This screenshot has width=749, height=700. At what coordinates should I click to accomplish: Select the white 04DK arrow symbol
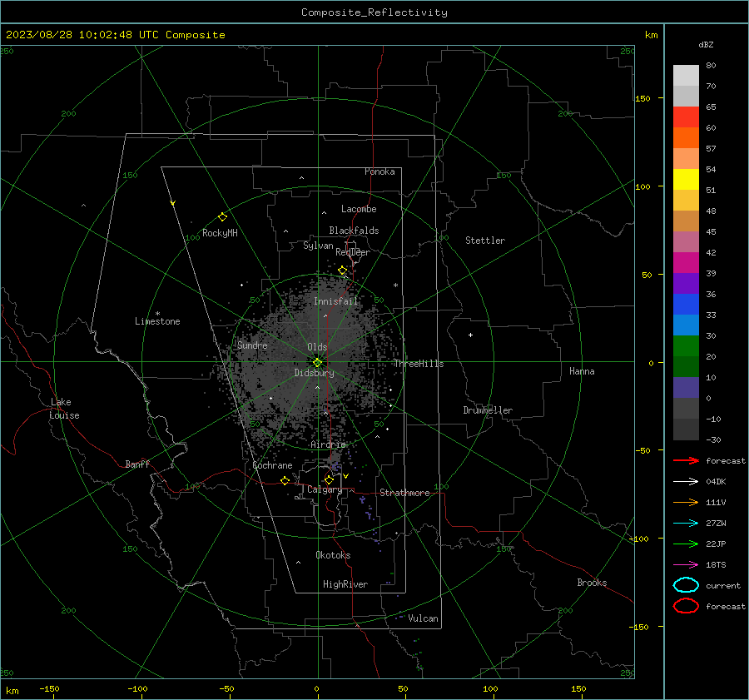(x=686, y=482)
